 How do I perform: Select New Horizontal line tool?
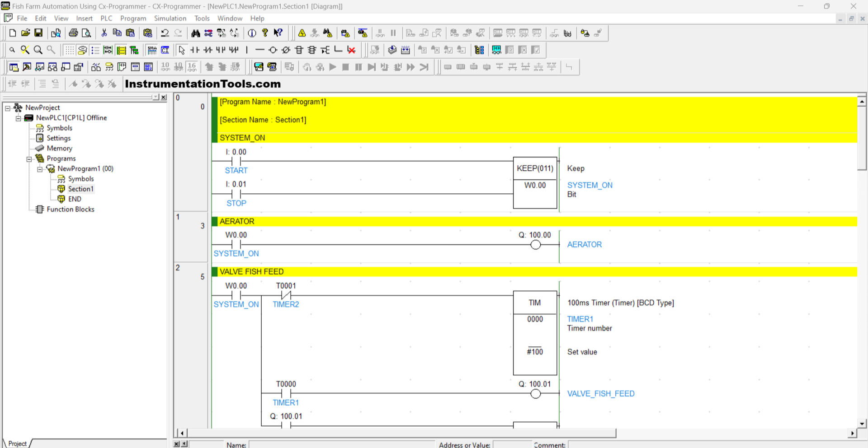[260, 50]
